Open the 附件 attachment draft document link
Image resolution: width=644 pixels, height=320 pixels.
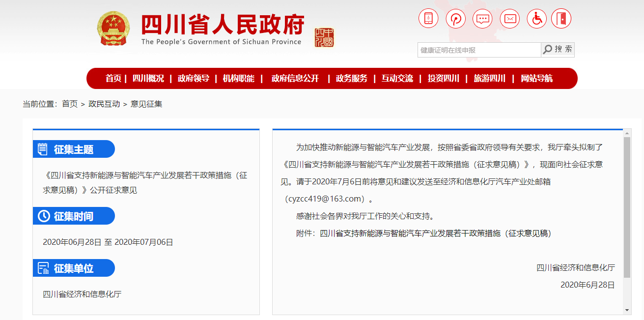[436, 233]
